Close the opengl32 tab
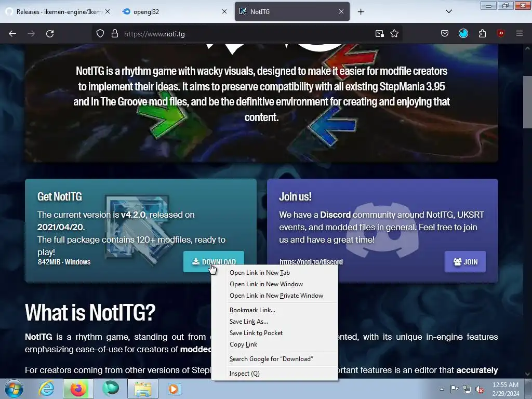This screenshot has height=399, width=532. pos(224,11)
